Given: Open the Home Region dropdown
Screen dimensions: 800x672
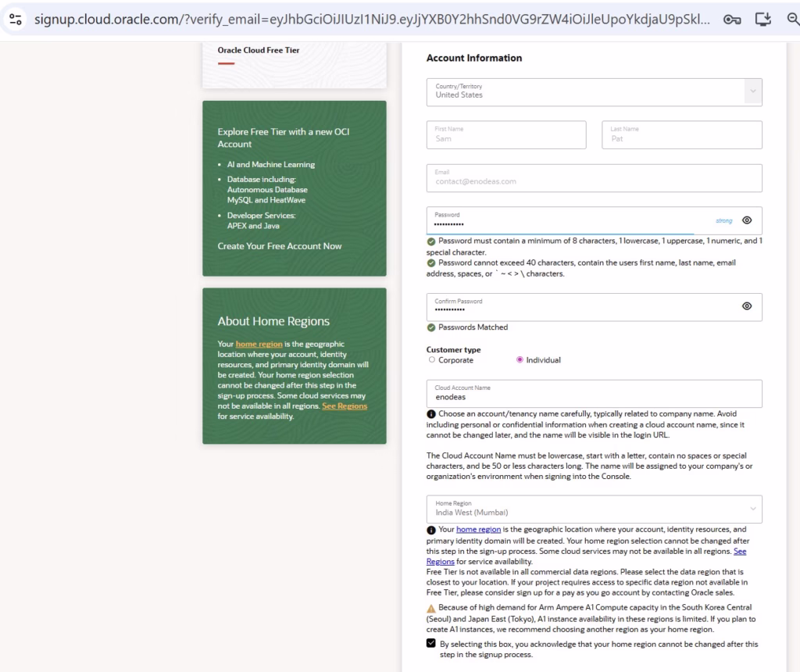Looking at the screenshot, I should click(x=752, y=509).
